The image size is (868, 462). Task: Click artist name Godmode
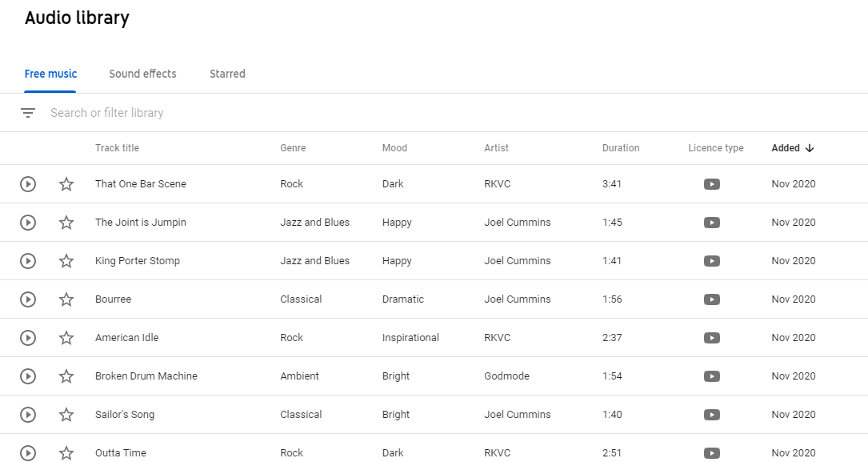coord(506,376)
